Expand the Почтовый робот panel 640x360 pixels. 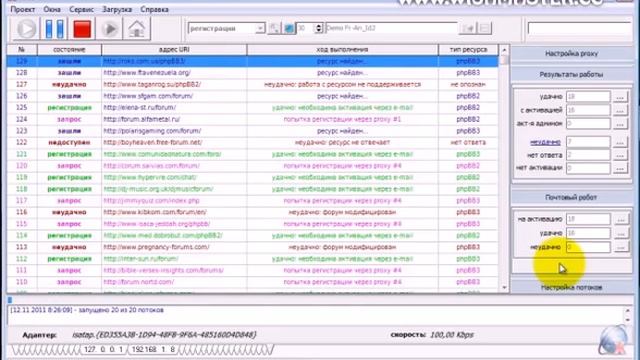571,198
